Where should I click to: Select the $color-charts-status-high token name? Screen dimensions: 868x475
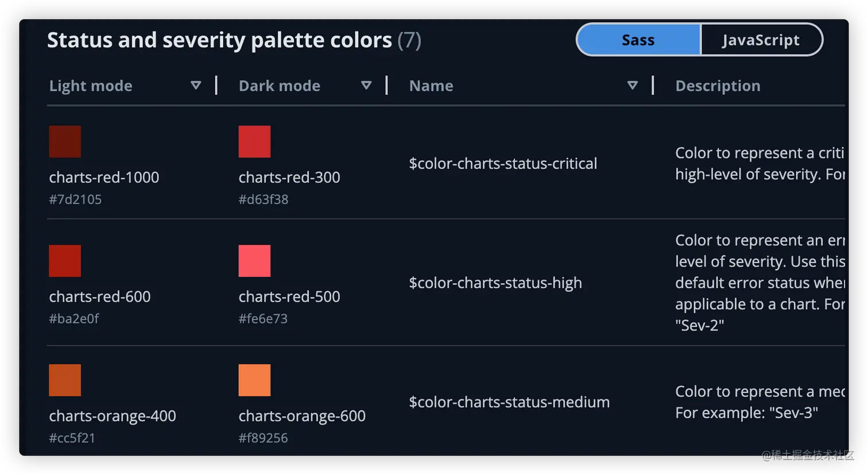click(495, 283)
